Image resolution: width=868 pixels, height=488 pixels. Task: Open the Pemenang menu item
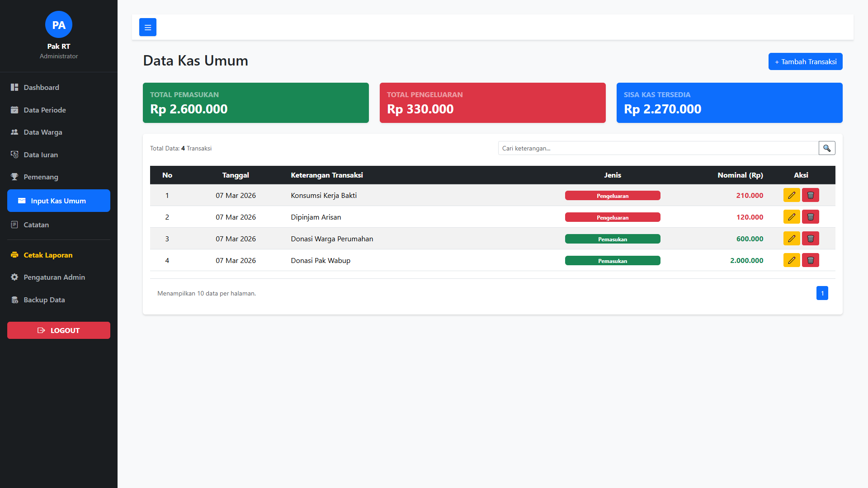[x=41, y=177]
